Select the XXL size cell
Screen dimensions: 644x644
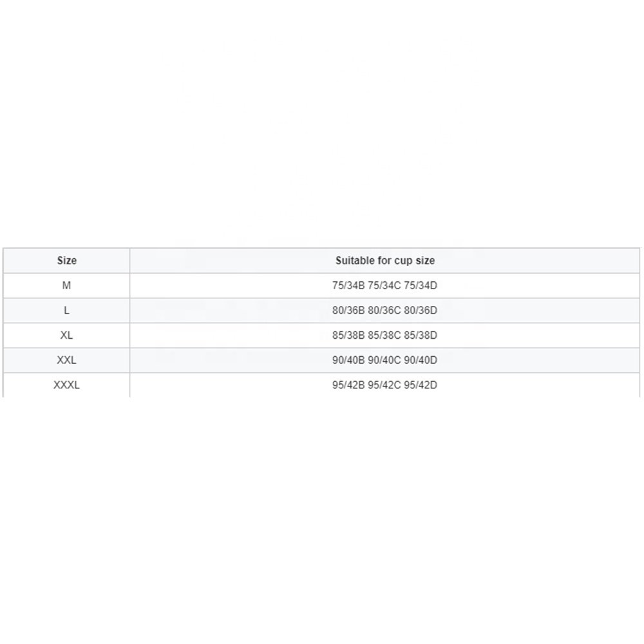[x=66, y=360]
